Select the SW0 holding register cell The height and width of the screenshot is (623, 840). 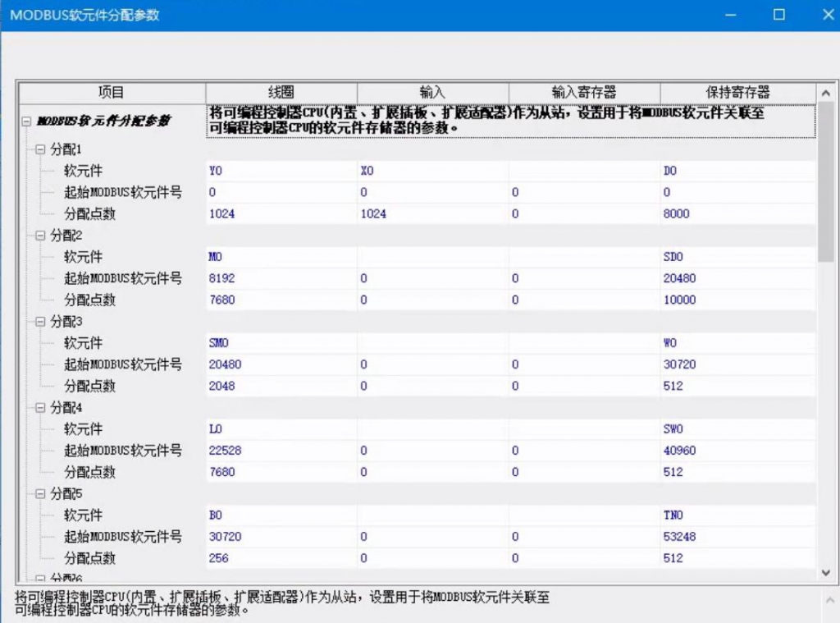click(737, 429)
